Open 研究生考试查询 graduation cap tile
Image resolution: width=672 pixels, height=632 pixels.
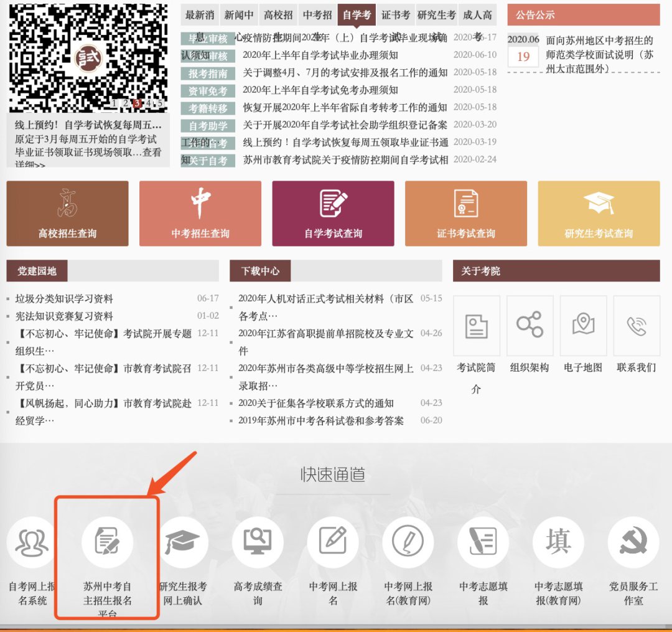click(x=599, y=214)
